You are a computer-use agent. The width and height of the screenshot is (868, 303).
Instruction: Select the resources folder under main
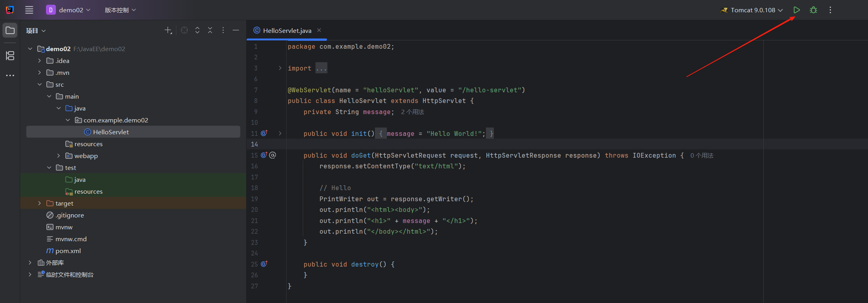coord(84,144)
